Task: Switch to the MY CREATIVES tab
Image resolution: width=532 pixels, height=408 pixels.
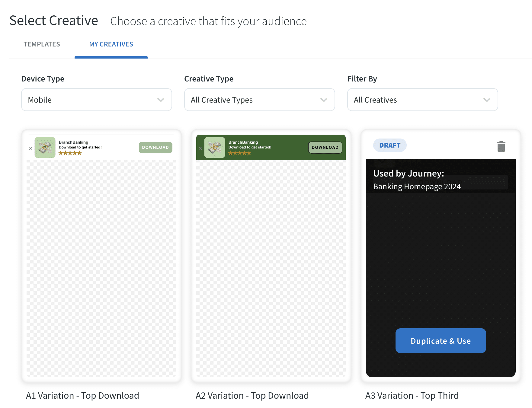Action: click(111, 44)
